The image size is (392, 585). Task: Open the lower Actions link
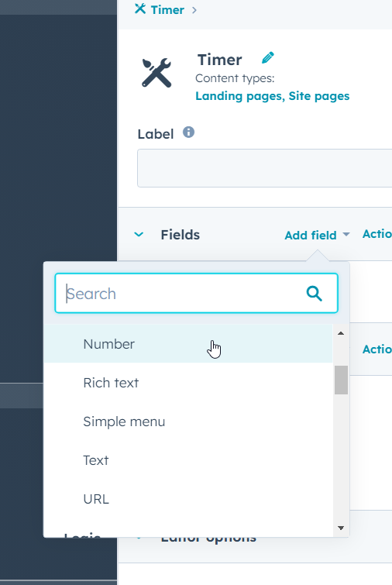pyautogui.click(x=377, y=349)
